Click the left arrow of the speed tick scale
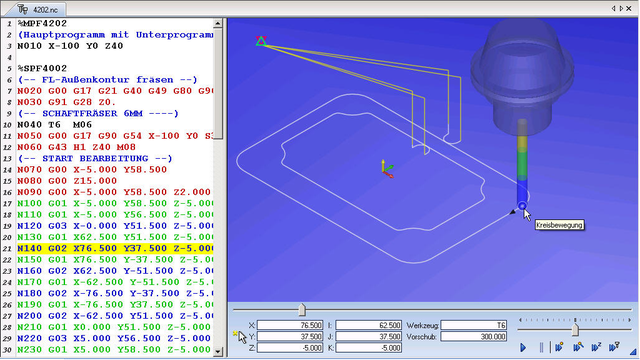Screen dimensions: 640x360 (520, 320)
